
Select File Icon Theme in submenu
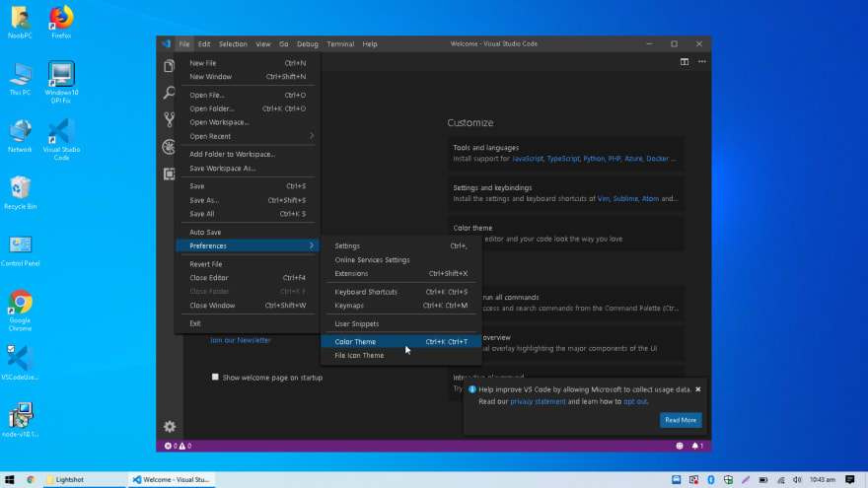(x=400, y=355)
